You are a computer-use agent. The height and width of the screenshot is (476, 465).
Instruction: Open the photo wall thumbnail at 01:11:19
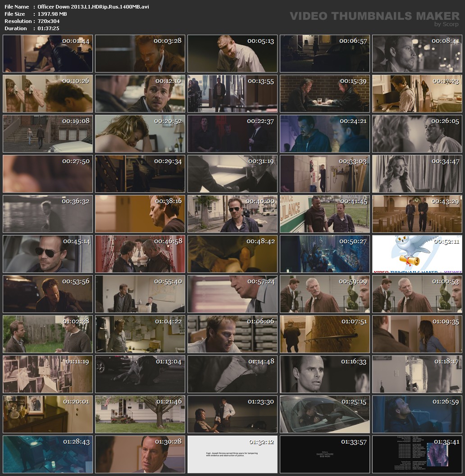(48, 374)
